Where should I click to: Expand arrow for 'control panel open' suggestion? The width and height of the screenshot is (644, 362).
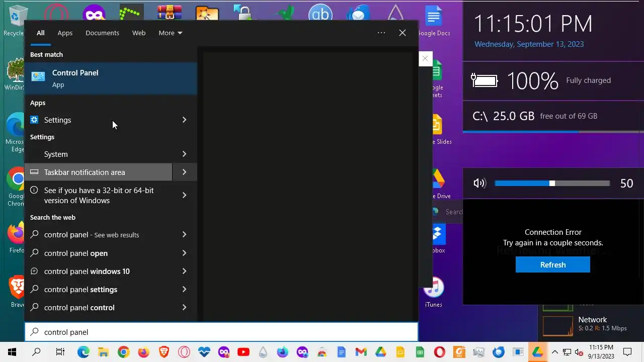point(184,253)
